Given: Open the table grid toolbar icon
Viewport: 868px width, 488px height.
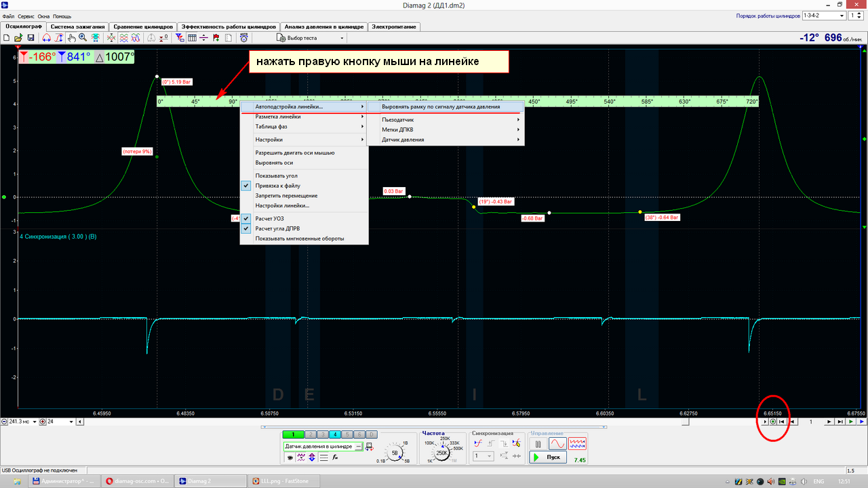Looking at the screenshot, I should point(192,38).
